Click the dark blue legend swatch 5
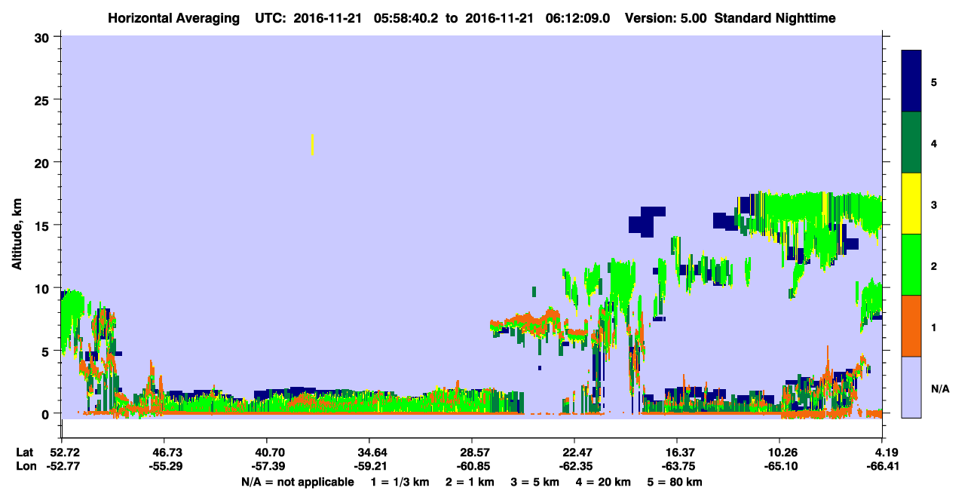 (x=911, y=81)
